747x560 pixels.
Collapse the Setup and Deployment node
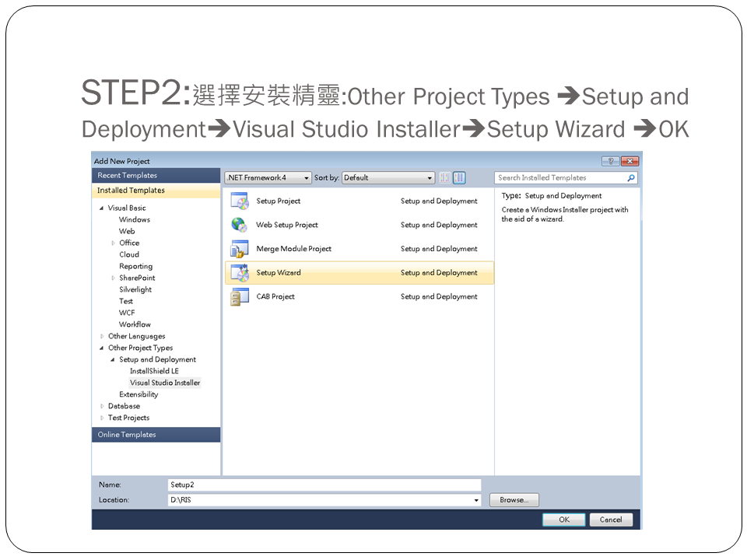click(x=112, y=359)
